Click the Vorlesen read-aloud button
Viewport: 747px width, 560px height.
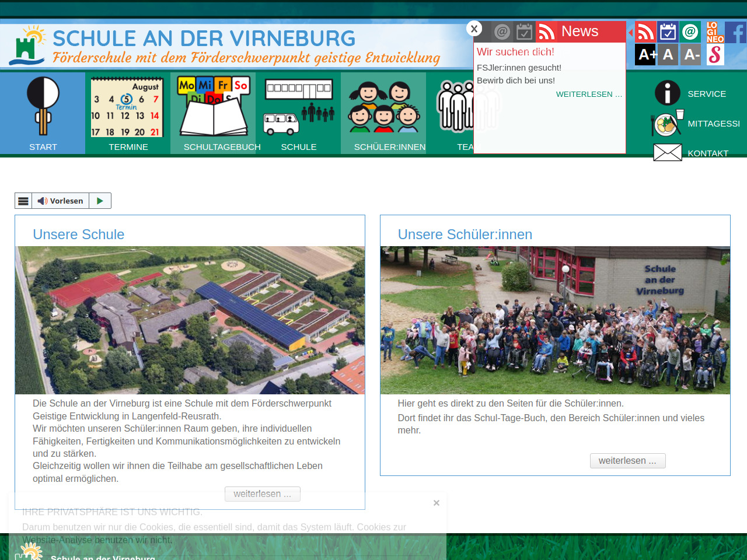click(x=61, y=201)
